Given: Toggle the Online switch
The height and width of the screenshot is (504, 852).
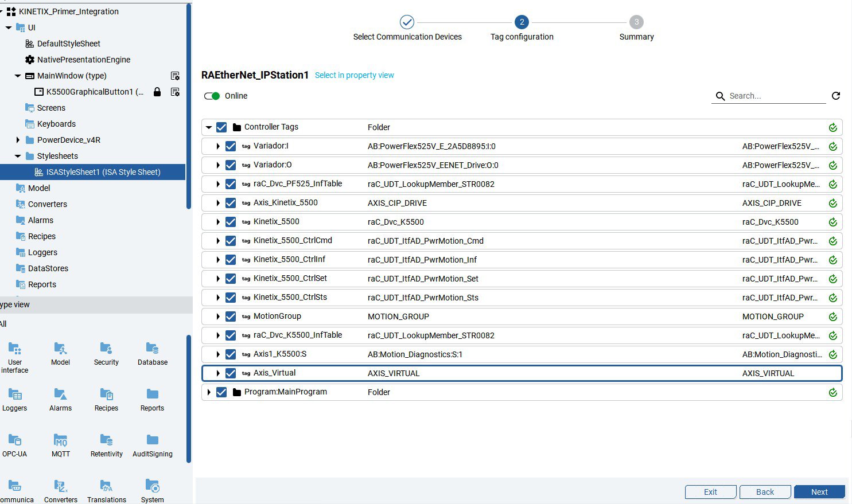Looking at the screenshot, I should click(212, 96).
